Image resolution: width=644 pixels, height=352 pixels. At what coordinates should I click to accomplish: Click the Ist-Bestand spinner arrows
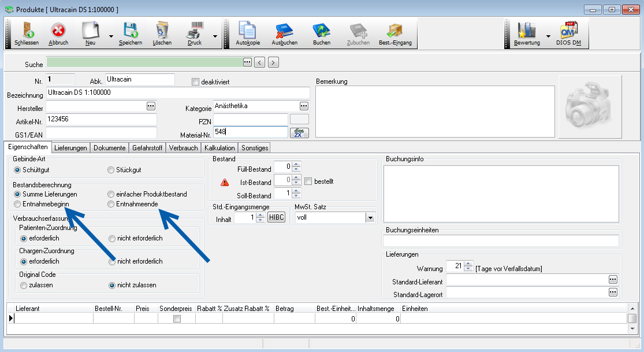(x=296, y=180)
